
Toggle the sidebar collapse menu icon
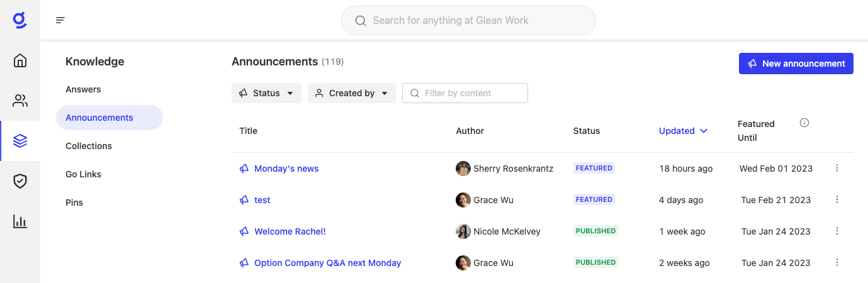(x=60, y=20)
